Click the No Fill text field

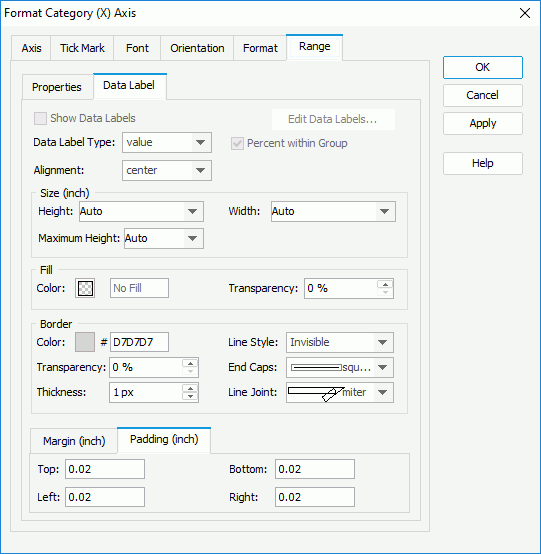coord(139,288)
